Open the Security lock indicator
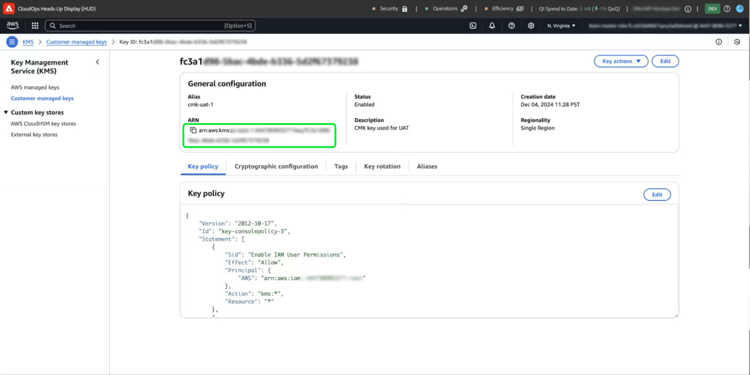Viewport: 750px width, 375px height. [x=404, y=9]
